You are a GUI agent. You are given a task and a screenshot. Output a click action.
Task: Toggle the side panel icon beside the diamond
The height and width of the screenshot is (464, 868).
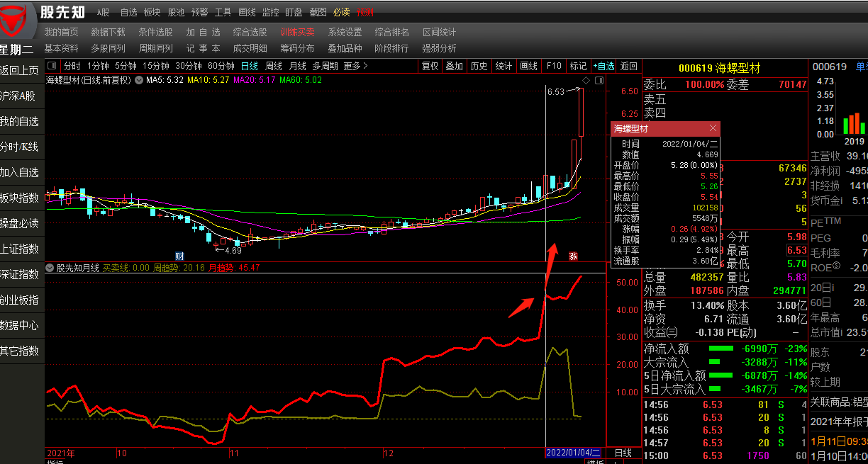coord(599,80)
